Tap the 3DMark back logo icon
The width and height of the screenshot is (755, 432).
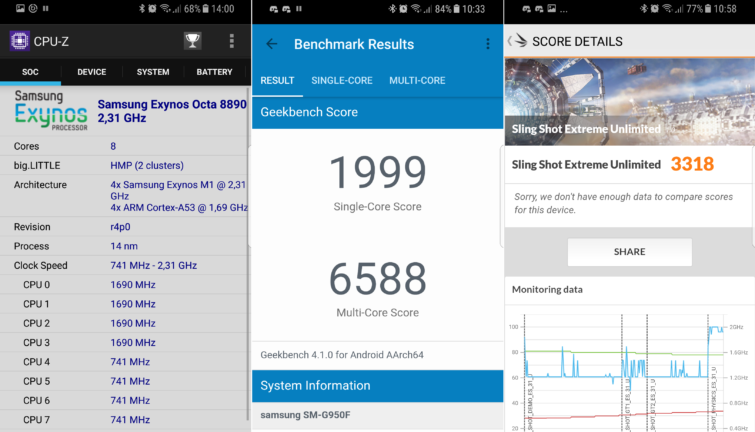coord(518,41)
